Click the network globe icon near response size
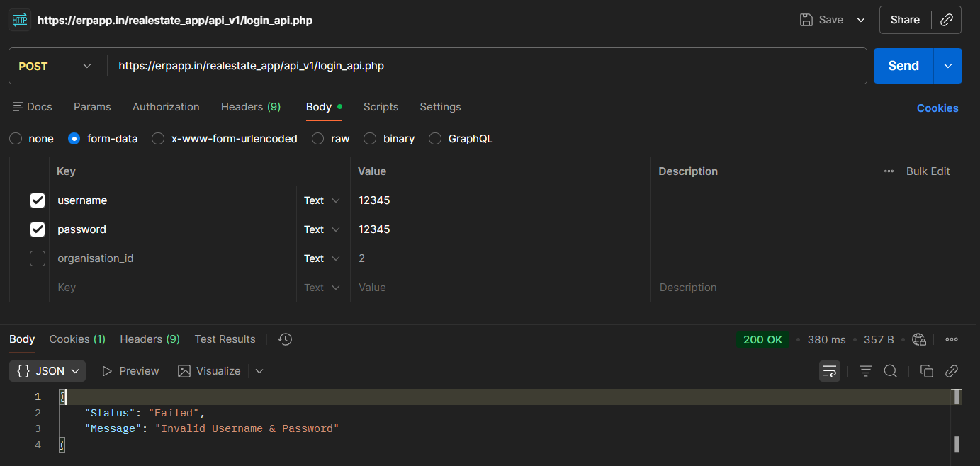980x466 pixels. 919,339
